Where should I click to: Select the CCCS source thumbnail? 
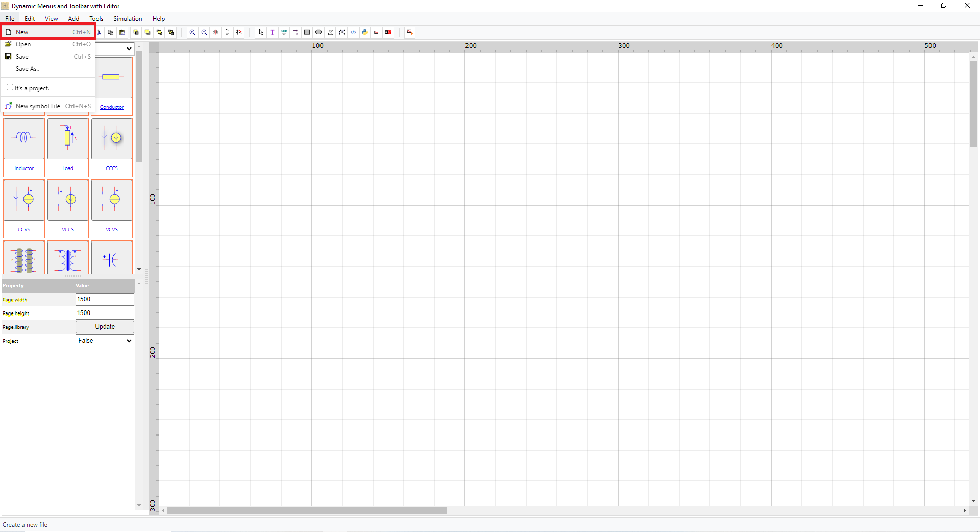(112, 138)
